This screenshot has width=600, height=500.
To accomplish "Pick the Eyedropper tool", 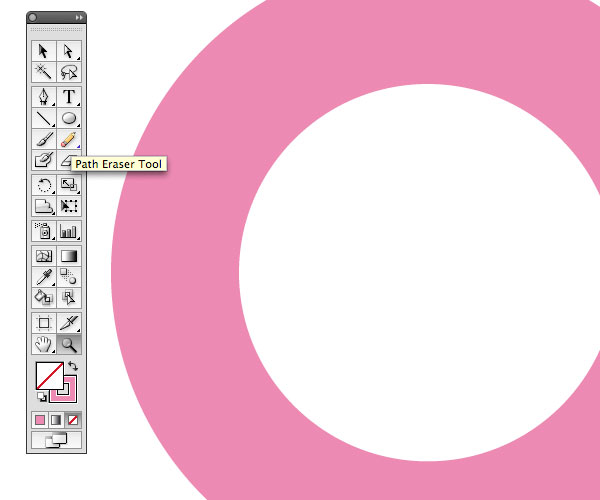I will (44, 277).
